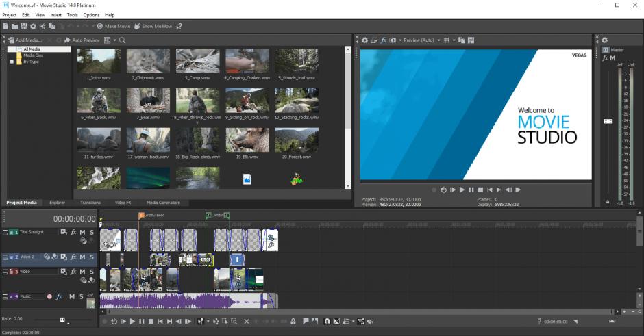The width and height of the screenshot is (644, 336).
Task: Expand the By Type tree node
Action: tap(12, 62)
